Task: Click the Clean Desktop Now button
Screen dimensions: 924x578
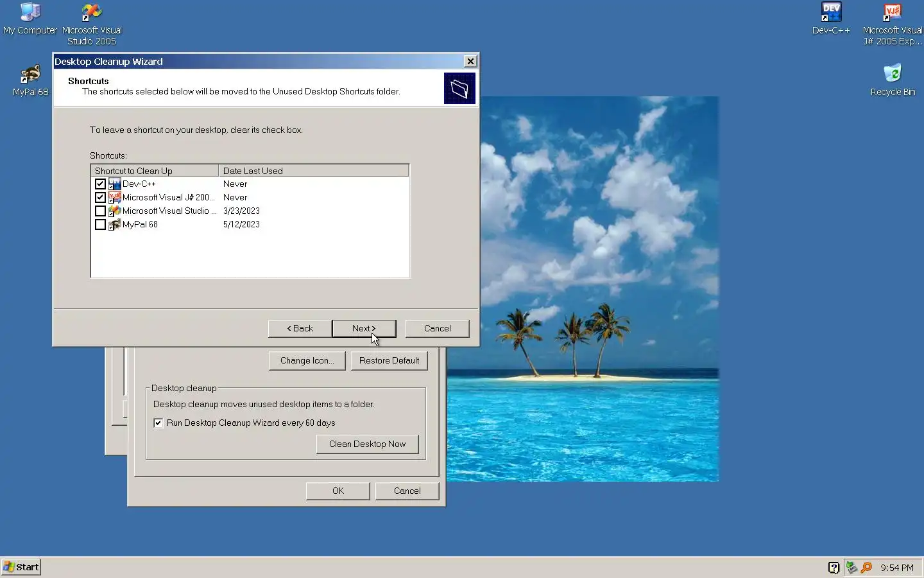Action: coord(367,444)
